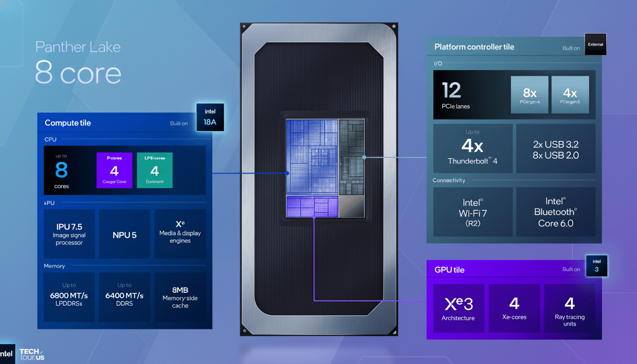Image resolution: width=637 pixels, height=364 pixels.
Task: Click the Intel 3 badge on GPU tile
Action: coord(596,266)
